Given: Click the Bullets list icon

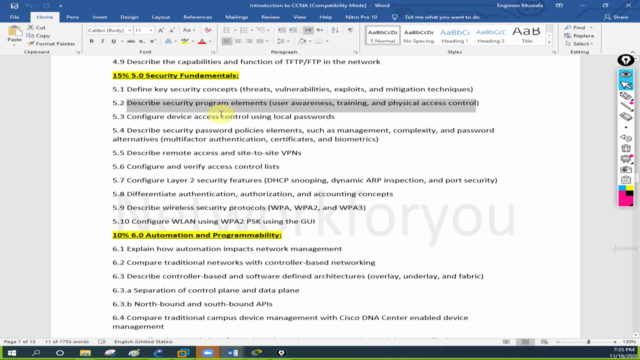Looking at the screenshot, I should pyautogui.click(x=227, y=30).
